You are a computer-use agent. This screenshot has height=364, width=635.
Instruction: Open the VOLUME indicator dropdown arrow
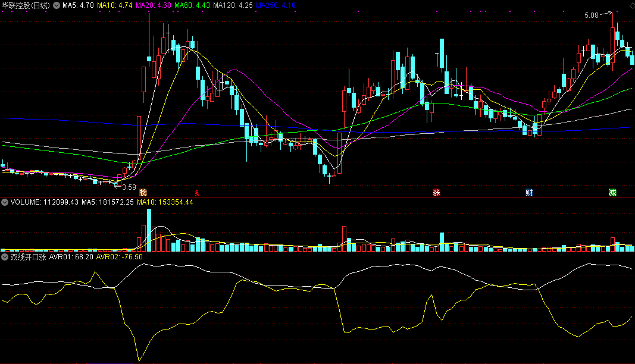pyautogui.click(x=5, y=202)
